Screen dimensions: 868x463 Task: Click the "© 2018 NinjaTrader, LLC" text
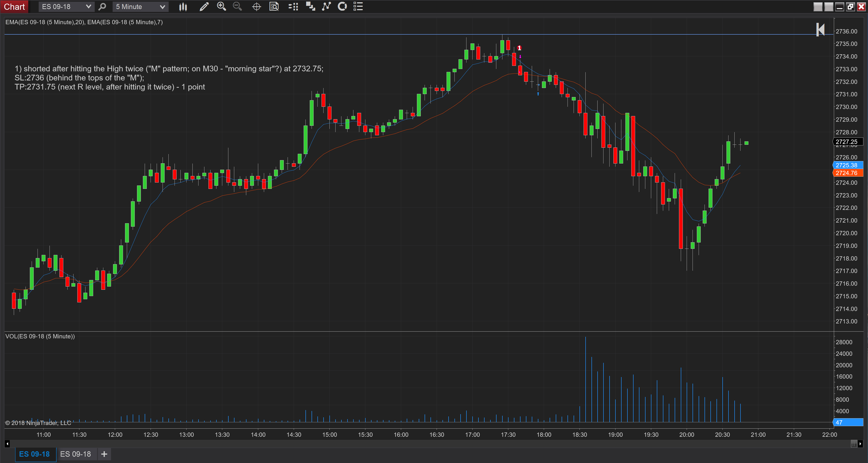38,423
